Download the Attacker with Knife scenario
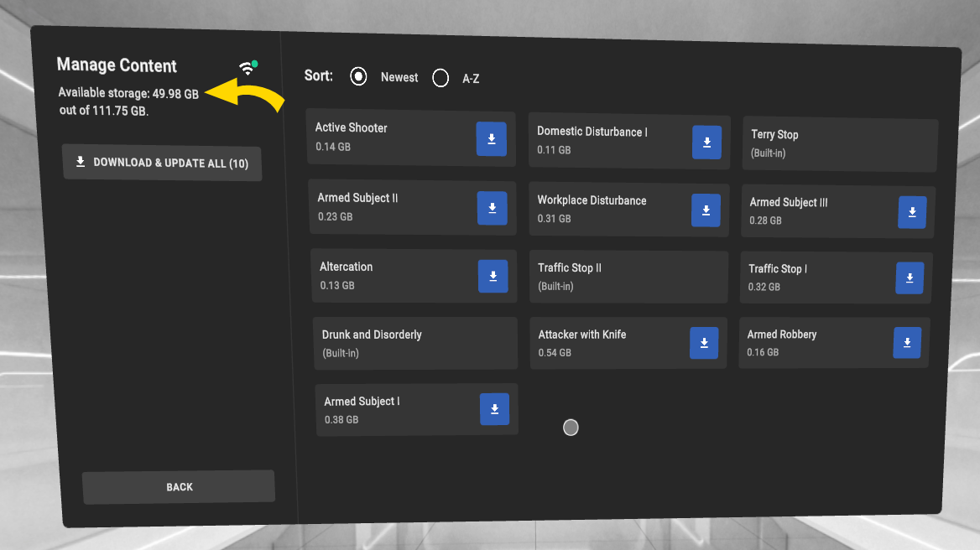Image resolution: width=980 pixels, height=550 pixels. [704, 343]
